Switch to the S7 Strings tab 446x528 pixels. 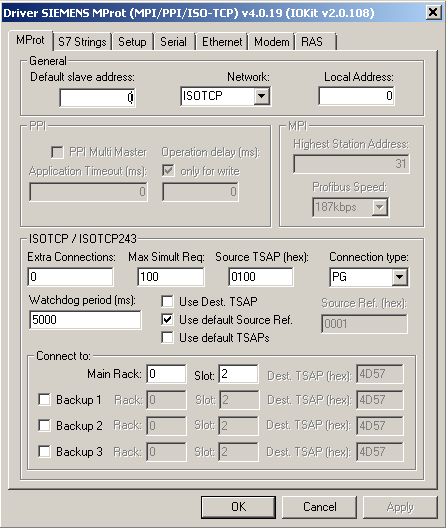click(82, 42)
